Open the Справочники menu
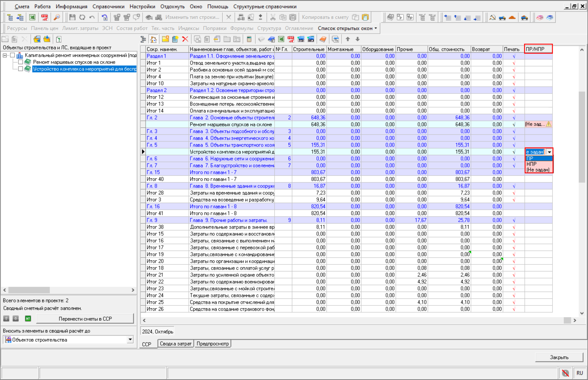Screen dimensions: 588x380 click(x=108, y=6)
